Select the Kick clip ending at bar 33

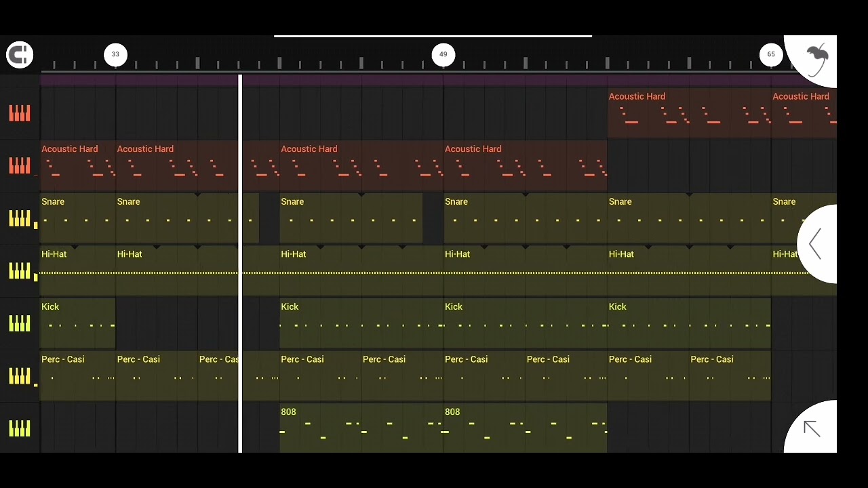pyautogui.click(x=78, y=323)
